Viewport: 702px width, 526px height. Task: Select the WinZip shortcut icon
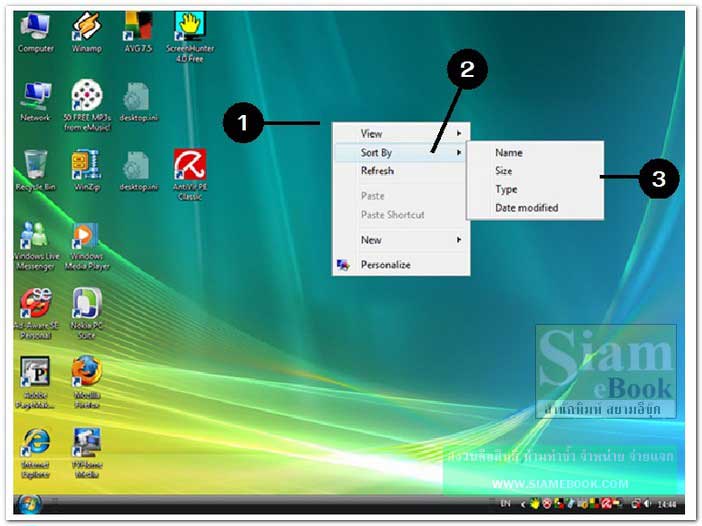coord(87,171)
